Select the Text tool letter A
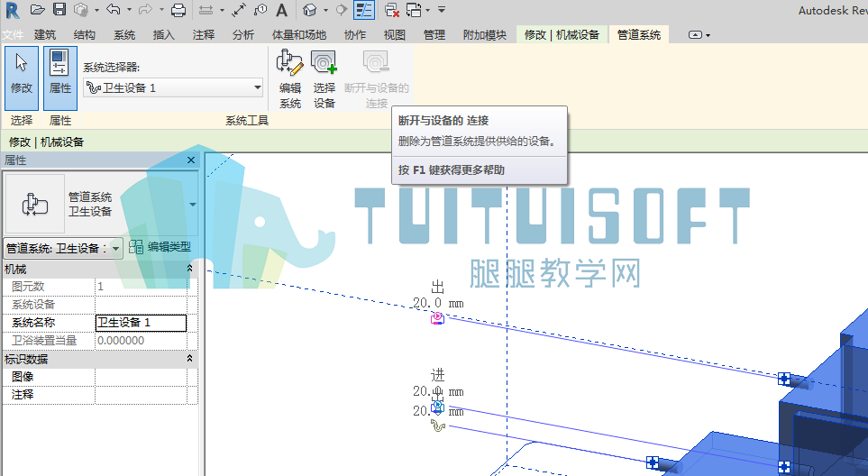 point(281,10)
